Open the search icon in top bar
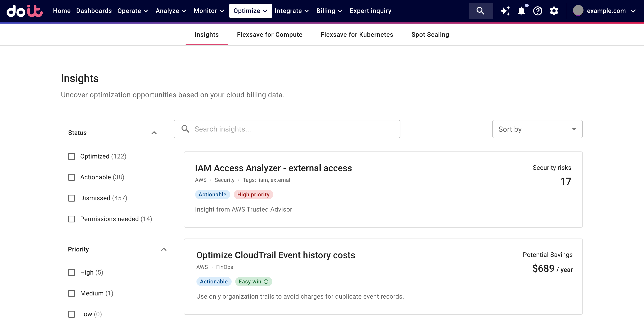 [x=480, y=11]
